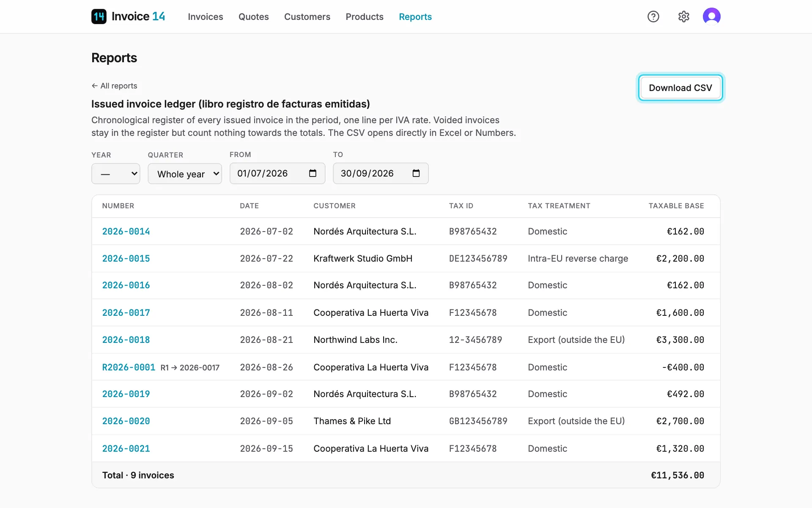This screenshot has height=508, width=812.
Task: Click the 'R1 → 2026-0017' reference label
Action: pyautogui.click(x=190, y=367)
